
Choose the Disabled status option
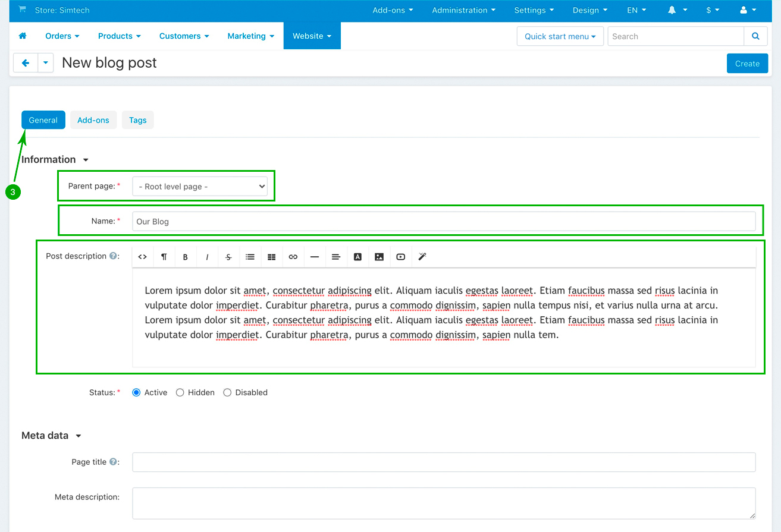pyautogui.click(x=227, y=393)
